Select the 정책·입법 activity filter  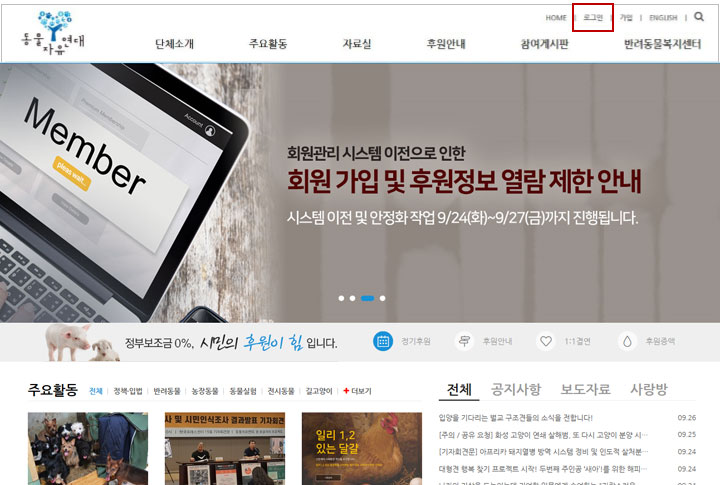128,391
